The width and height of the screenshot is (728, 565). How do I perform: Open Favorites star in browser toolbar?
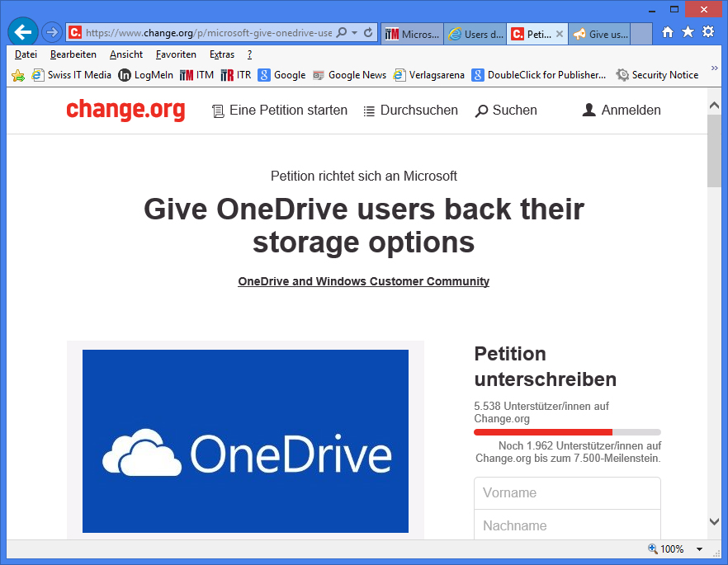[x=688, y=32]
